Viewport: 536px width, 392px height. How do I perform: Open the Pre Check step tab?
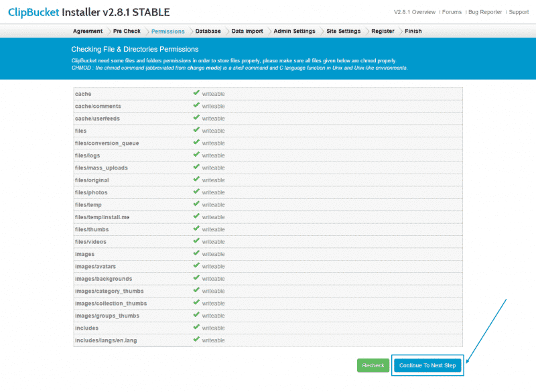coord(127,31)
